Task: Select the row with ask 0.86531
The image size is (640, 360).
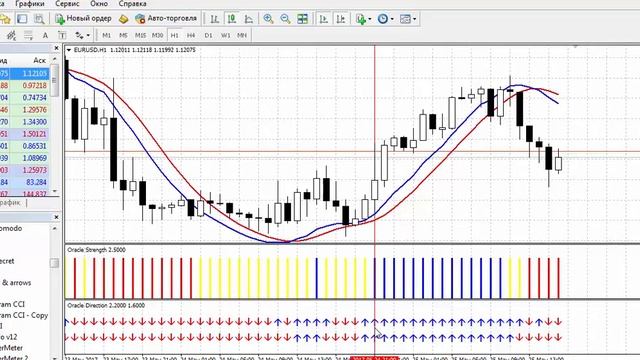Action: coord(24,146)
